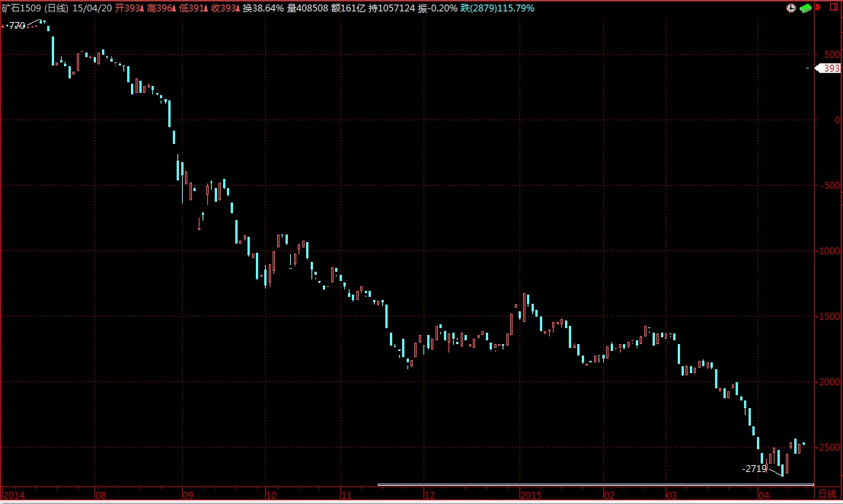Click the 2015 label on time axis
Screen dimensions: 843x504
(x=531, y=494)
